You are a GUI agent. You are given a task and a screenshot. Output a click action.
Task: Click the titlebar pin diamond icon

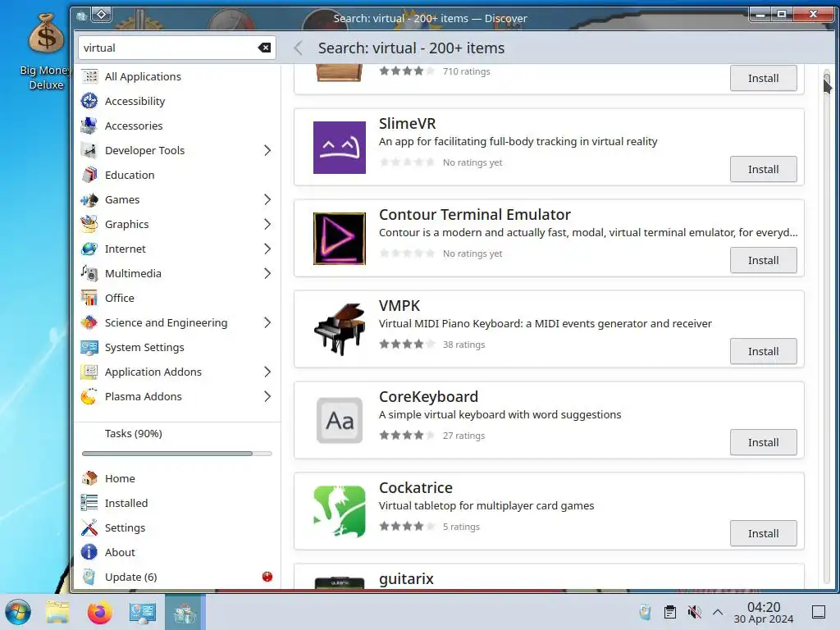102,15
